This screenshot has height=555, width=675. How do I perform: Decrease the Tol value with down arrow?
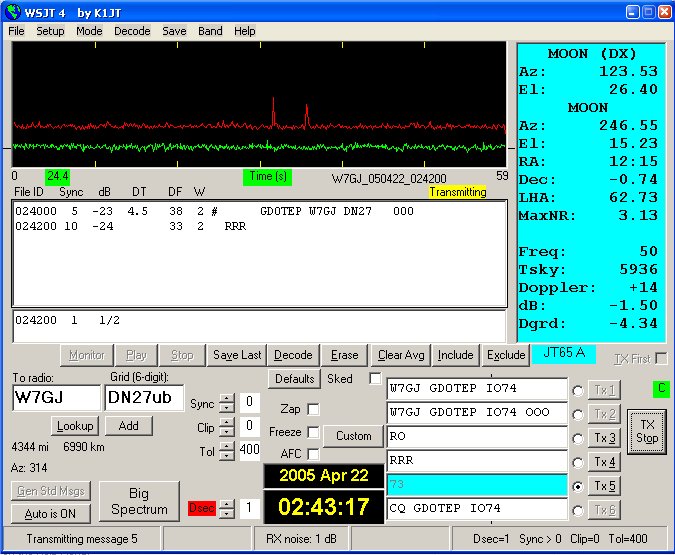pyautogui.click(x=227, y=455)
